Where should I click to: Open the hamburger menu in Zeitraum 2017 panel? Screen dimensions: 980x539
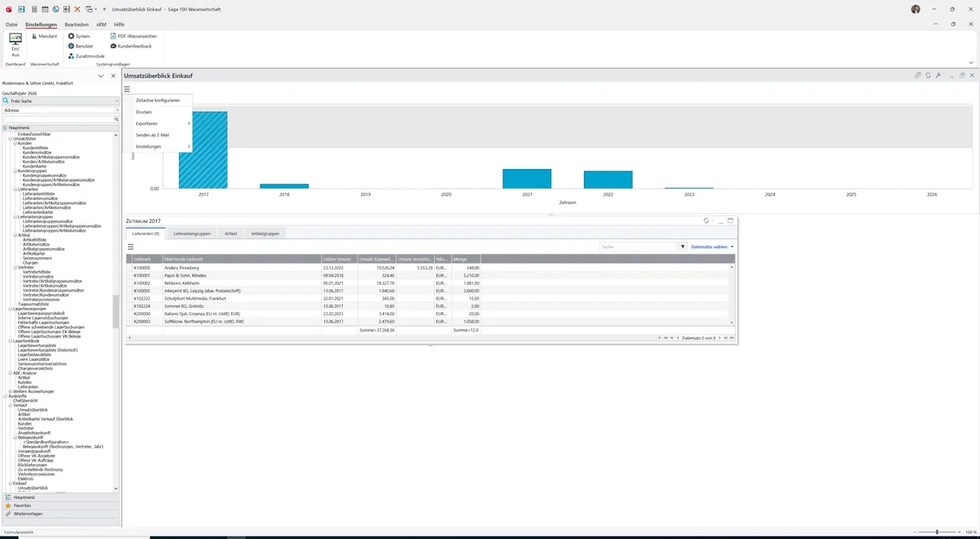[x=131, y=246]
